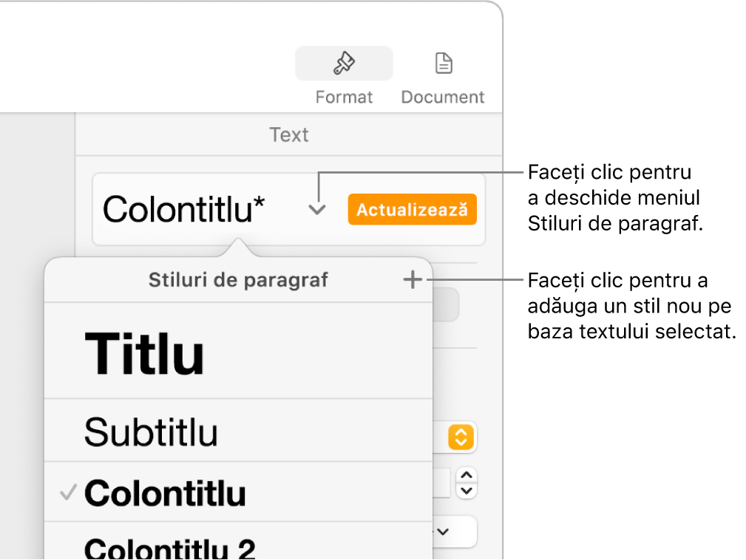
Task: Click the stepper down arrow
Action: click(467, 491)
